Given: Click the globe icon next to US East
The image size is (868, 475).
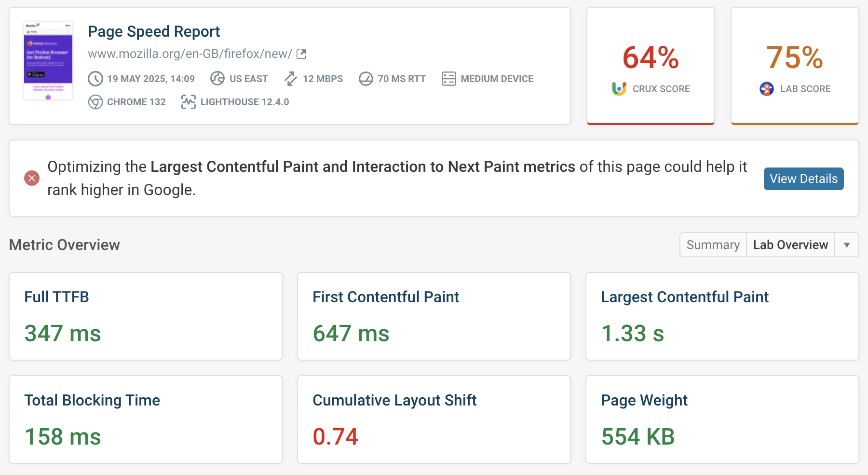Looking at the screenshot, I should pyautogui.click(x=217, y=78).
